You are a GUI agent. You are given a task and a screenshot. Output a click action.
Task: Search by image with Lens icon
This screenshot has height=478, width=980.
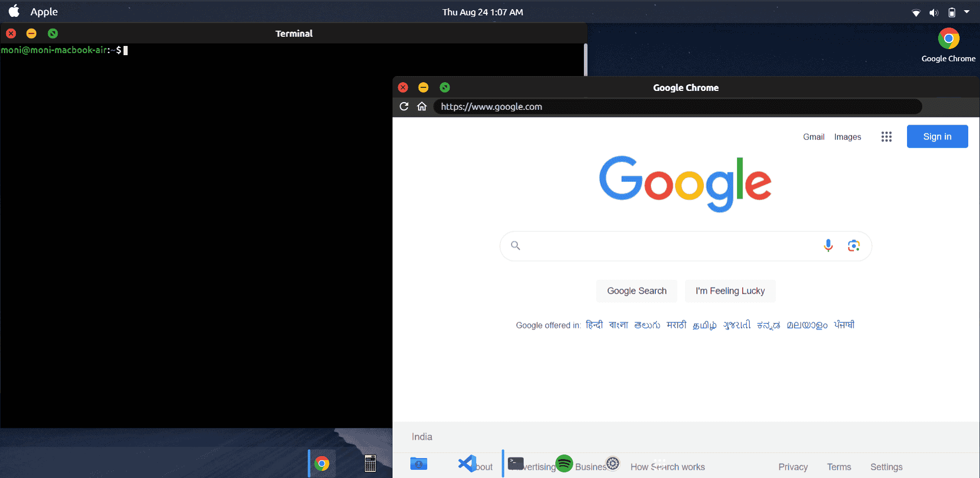854,246
